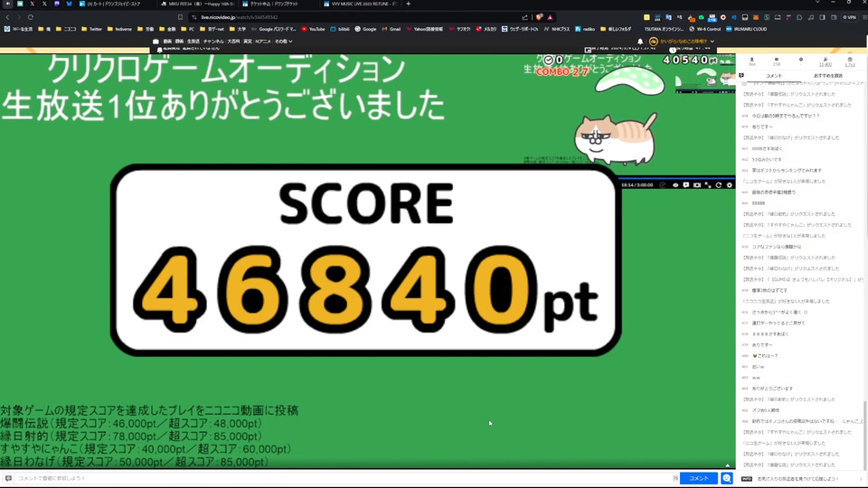This screenshot has width=868, height=488.
Task: Click the Niconico TV logo icon
Action: [156, 42]
